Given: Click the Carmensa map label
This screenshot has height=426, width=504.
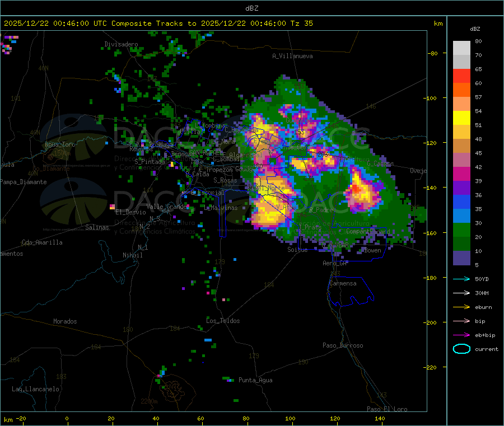Looking at the screenshot, I should pos(343,283).
